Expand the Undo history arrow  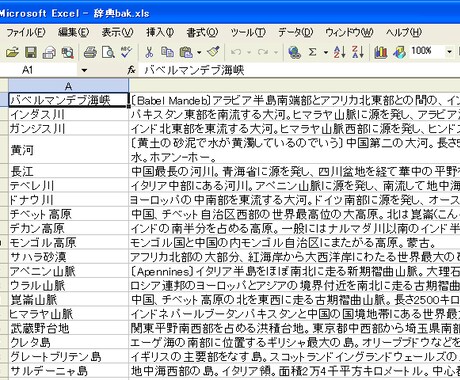tap(249, 52)
